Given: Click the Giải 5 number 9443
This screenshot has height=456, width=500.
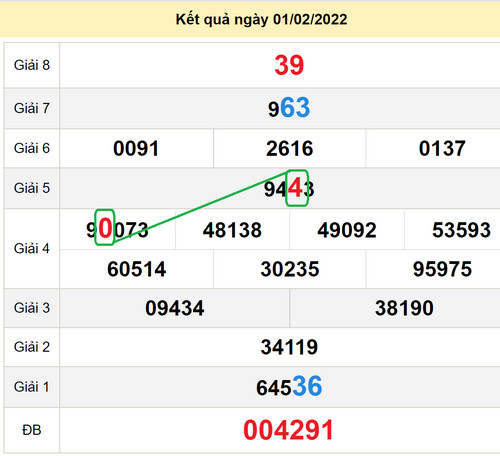Looking at the screenshot, I should coord(289,189).
